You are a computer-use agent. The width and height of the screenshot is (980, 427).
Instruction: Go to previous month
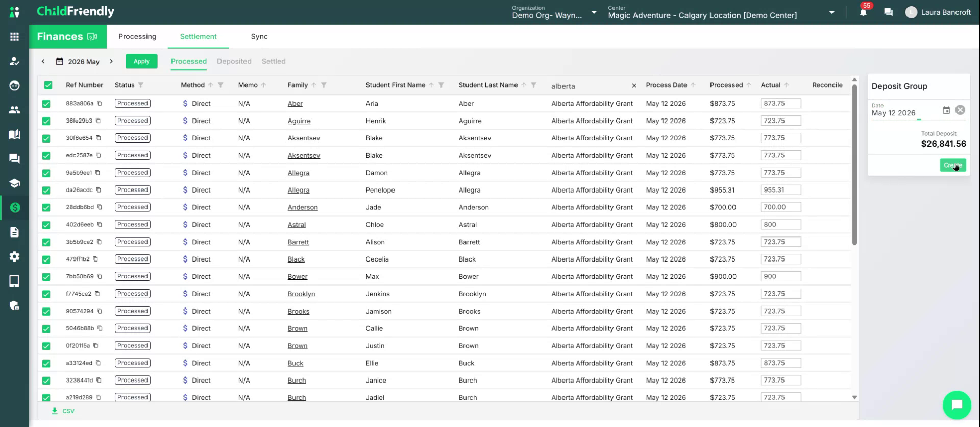click(x=43, y=61)
